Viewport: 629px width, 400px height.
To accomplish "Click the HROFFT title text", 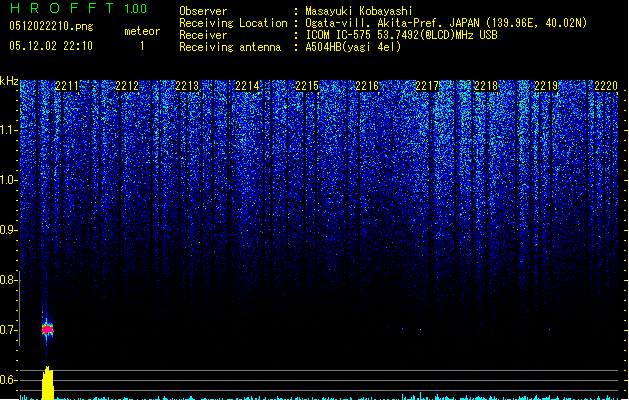I will coord(62,8).
